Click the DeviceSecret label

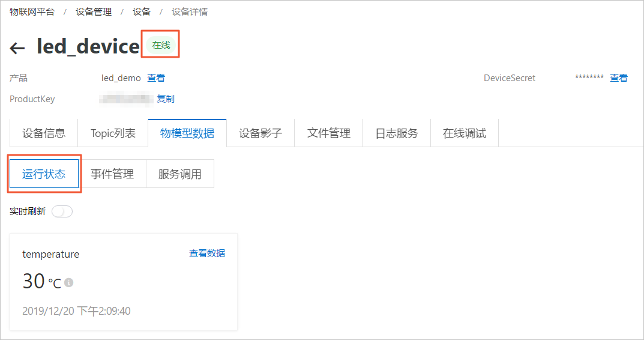point(510,77)
